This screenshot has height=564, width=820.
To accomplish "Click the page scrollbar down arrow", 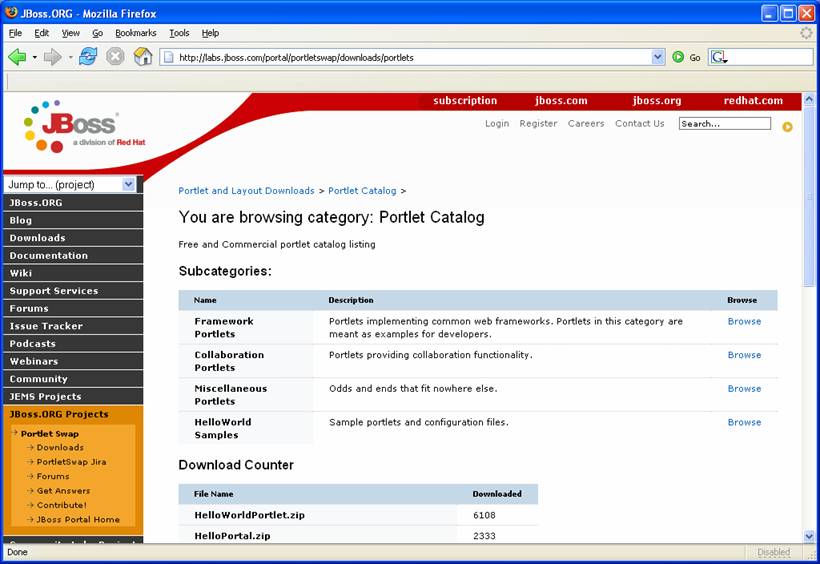I will pyautogui.click(x=809, y=536).
